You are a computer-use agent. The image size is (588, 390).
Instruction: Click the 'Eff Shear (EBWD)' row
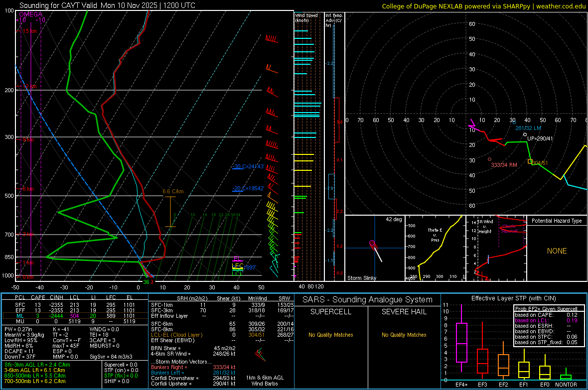coord(222,340)
